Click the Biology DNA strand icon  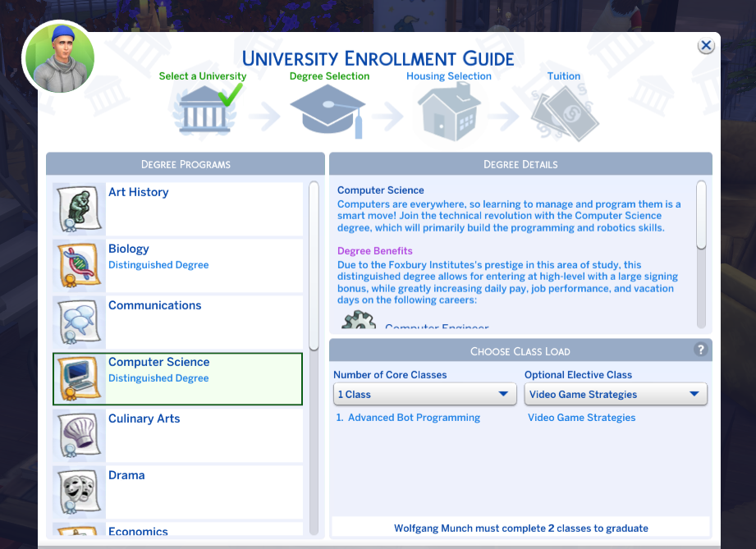click(79, 266)
